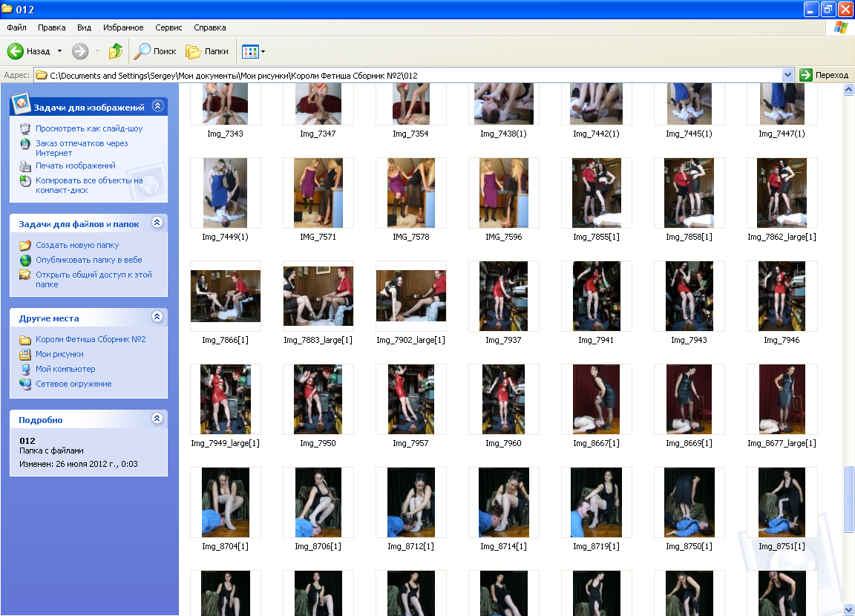
Task: Open the thumbnail view mode button
Action: (249, 52)
